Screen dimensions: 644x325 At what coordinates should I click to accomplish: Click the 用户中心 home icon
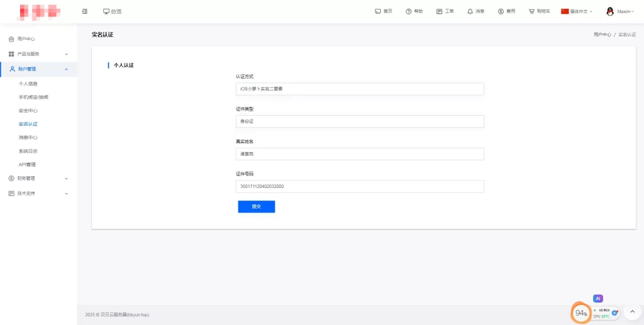pyautogui.click(x=11, y=39)
